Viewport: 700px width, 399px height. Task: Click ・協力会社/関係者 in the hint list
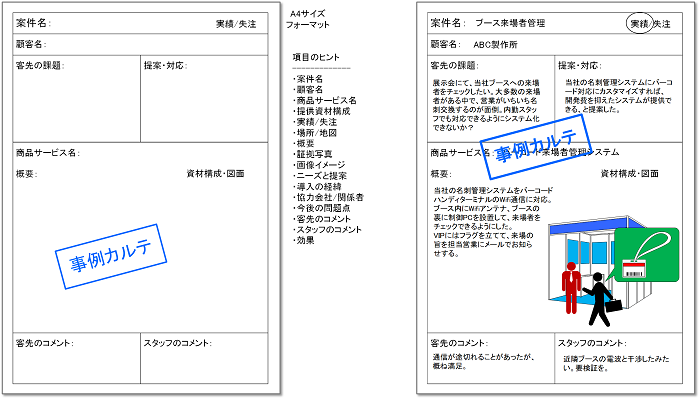click(329, 197)
